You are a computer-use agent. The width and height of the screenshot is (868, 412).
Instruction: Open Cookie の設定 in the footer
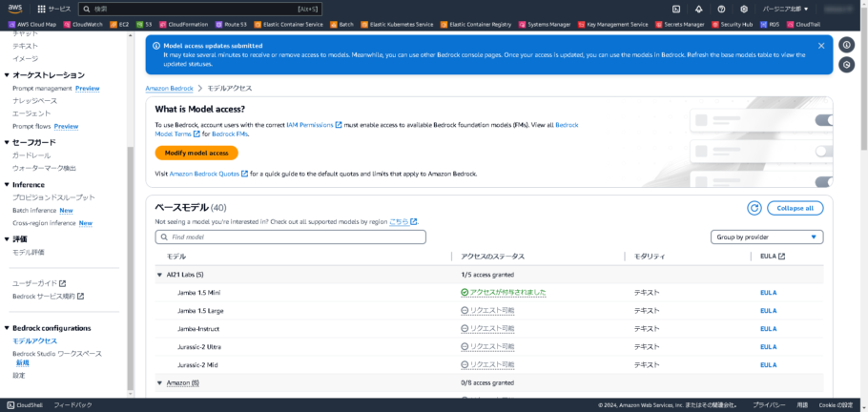836,404
